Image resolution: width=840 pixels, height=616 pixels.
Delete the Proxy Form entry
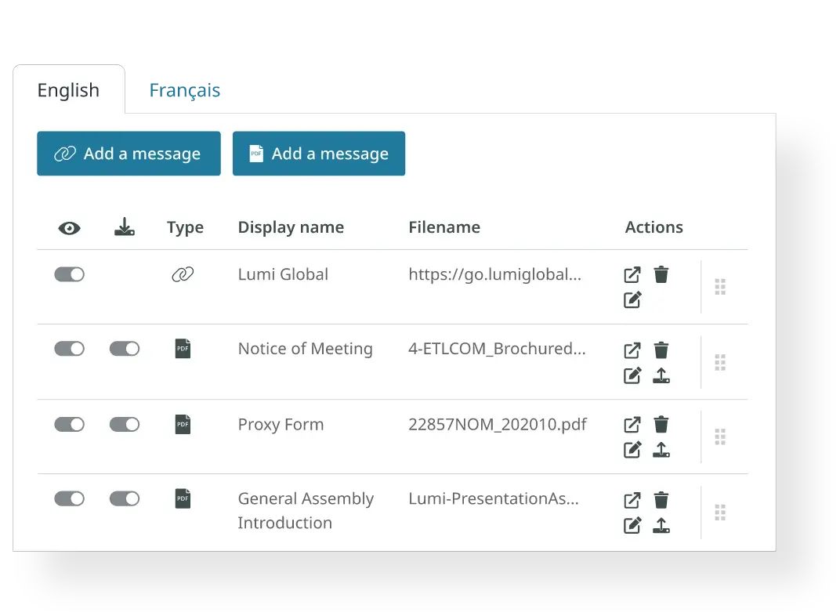[x=661, y=424]
